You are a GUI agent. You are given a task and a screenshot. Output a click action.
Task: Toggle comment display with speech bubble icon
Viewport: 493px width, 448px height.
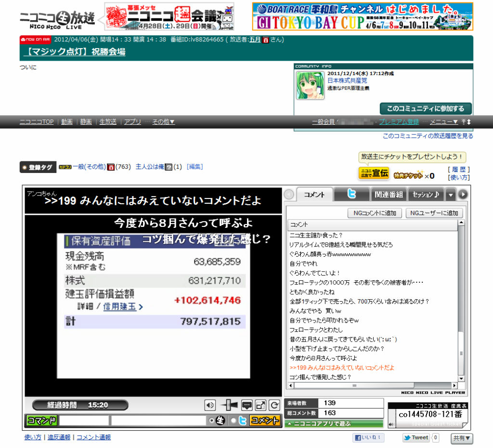coord(247,405)
